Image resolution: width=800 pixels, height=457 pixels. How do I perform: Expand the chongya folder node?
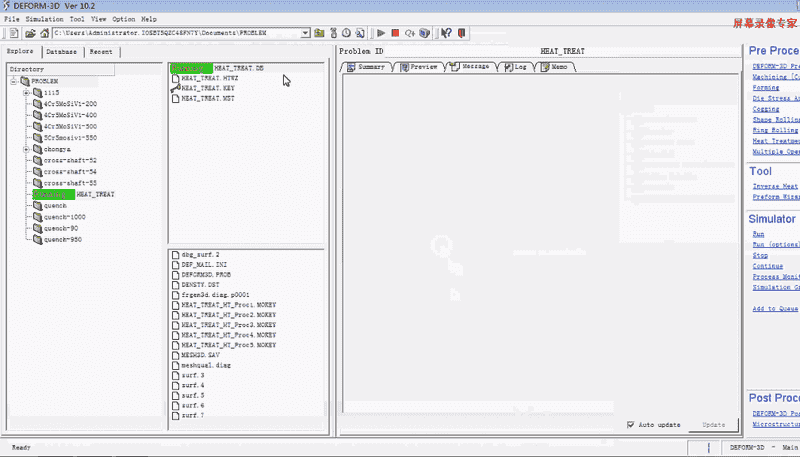tap(26, 149)
